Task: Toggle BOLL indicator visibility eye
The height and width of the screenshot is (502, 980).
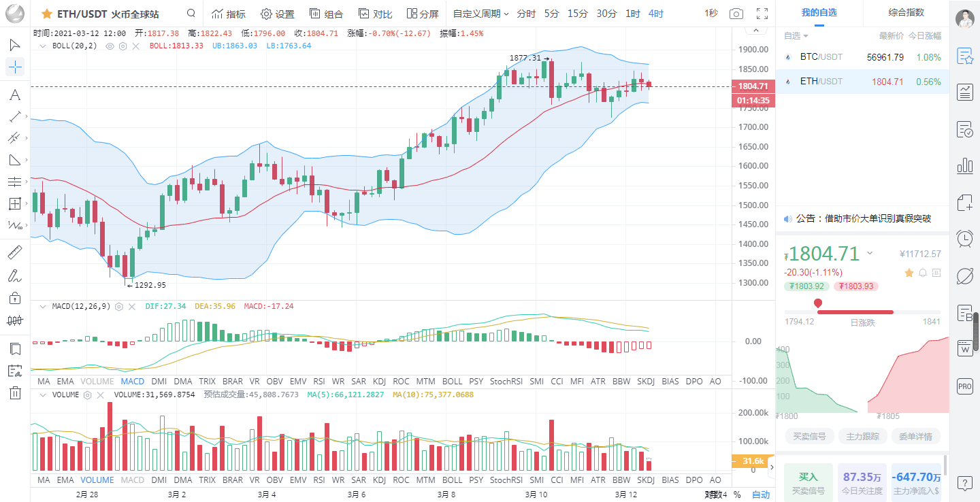Action: click(x=110, y=46)
